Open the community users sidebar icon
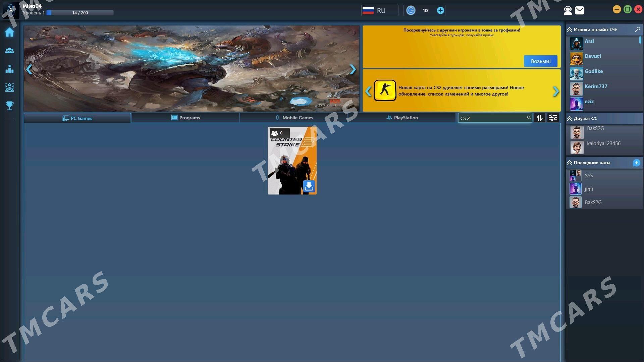Image resolution: width=644 pixels, height=362 pixels. pos(9,51)
